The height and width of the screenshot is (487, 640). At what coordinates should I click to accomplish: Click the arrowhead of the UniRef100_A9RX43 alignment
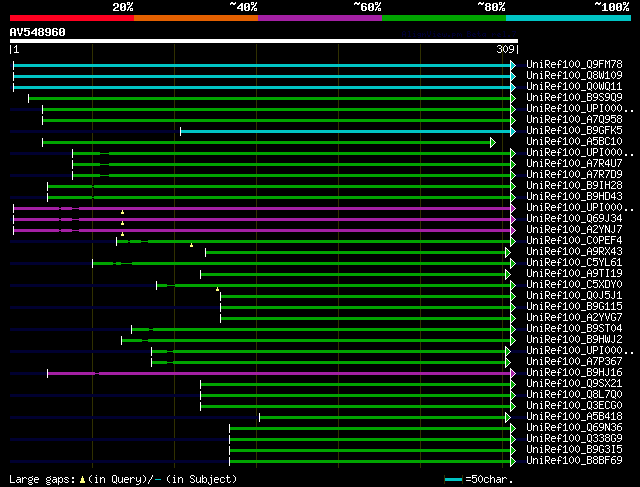click(x=508, y=252)
